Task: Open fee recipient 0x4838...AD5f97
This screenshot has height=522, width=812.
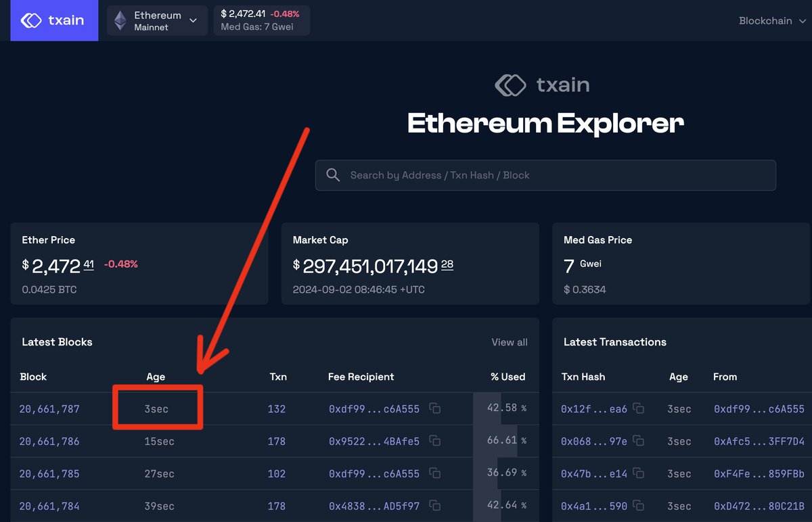Action: click(374, 506)
